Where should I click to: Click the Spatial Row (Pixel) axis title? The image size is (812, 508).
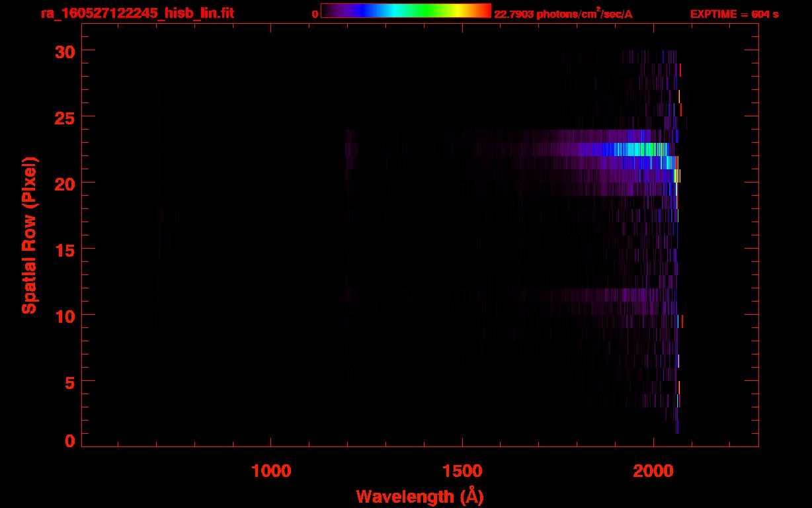(29, 235)
